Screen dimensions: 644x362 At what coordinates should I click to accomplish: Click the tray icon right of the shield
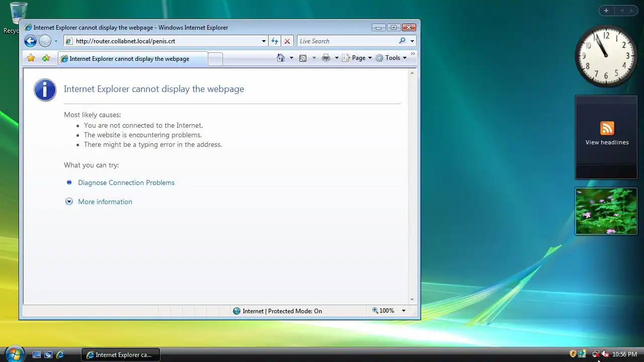582,354
